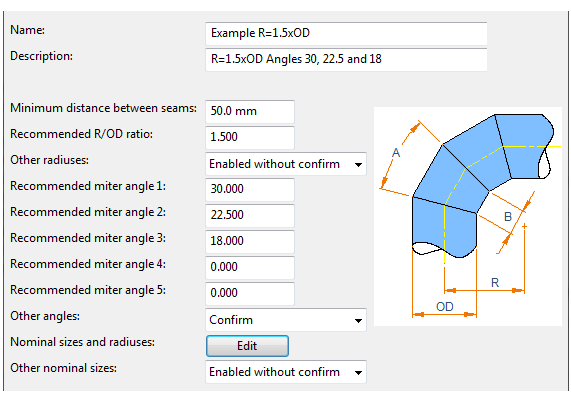Expand the Other nominal sizes dropdown

point(286,372)
